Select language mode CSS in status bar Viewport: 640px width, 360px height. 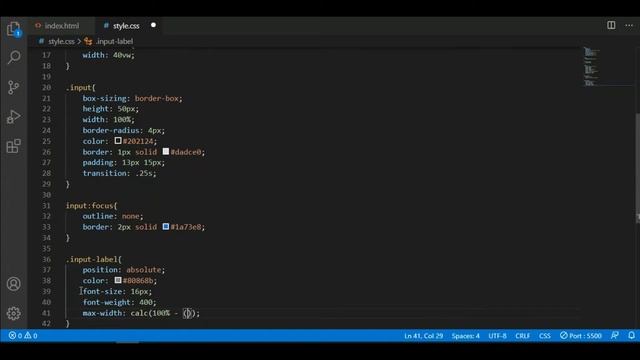tap(544, 336)
